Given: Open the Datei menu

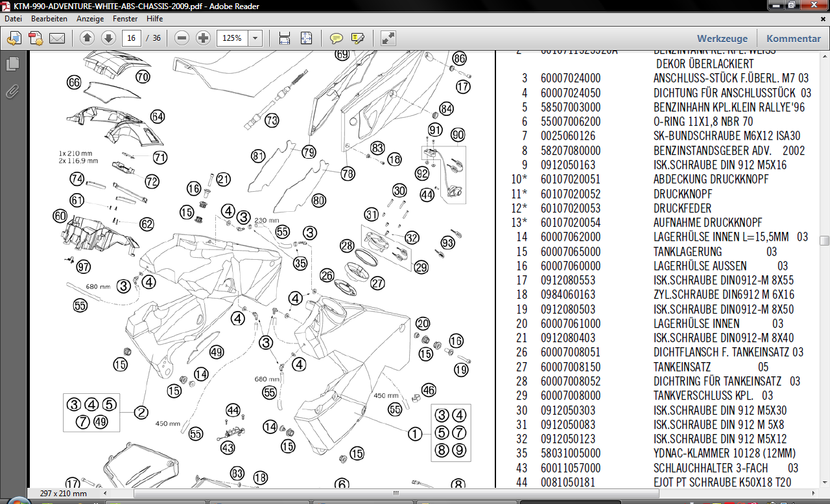Looking at the screenshot, I should coord(13,19).
